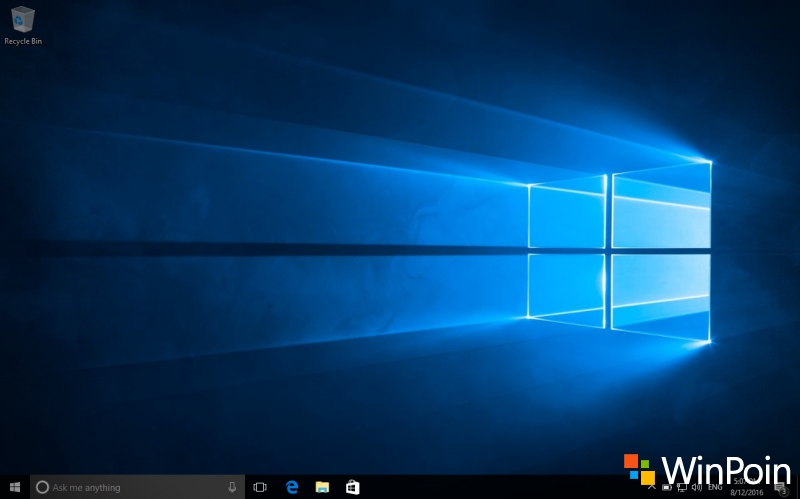The width and height of the screenshot is (800, 499).
Task: Open Action Center notifications
Action: (781, 487)
